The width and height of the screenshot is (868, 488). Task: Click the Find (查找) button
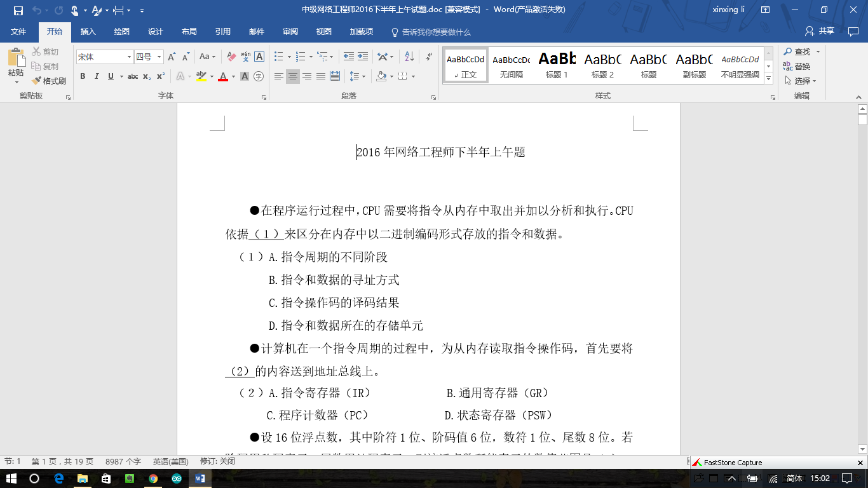797,51
